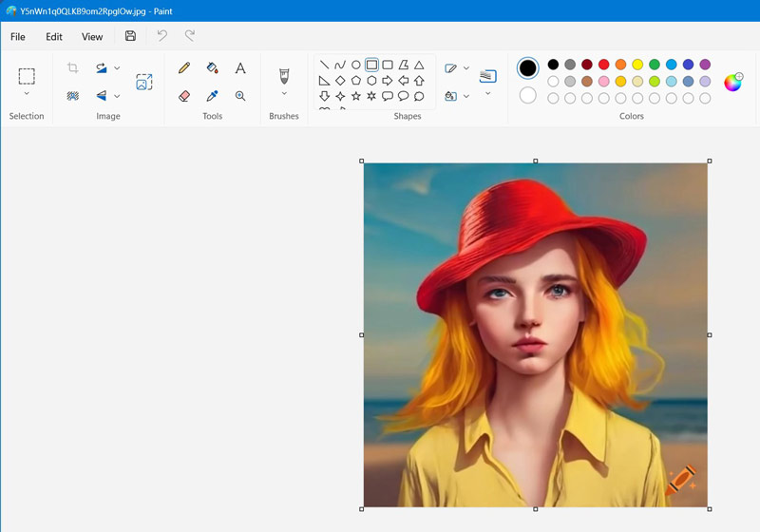
Task: Click the portrait image on the canvas
Action: pyautogui.click(x=536, y=334)
